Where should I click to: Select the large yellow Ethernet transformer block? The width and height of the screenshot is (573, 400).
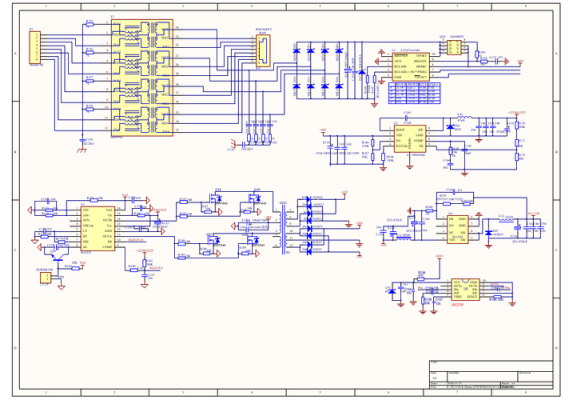[x=142, y=78]
